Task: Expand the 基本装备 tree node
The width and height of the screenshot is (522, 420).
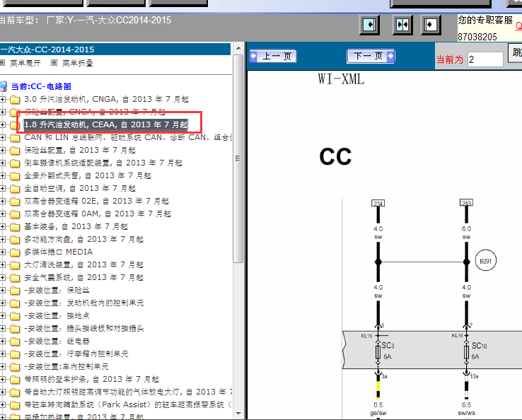Action: (3, 227)
